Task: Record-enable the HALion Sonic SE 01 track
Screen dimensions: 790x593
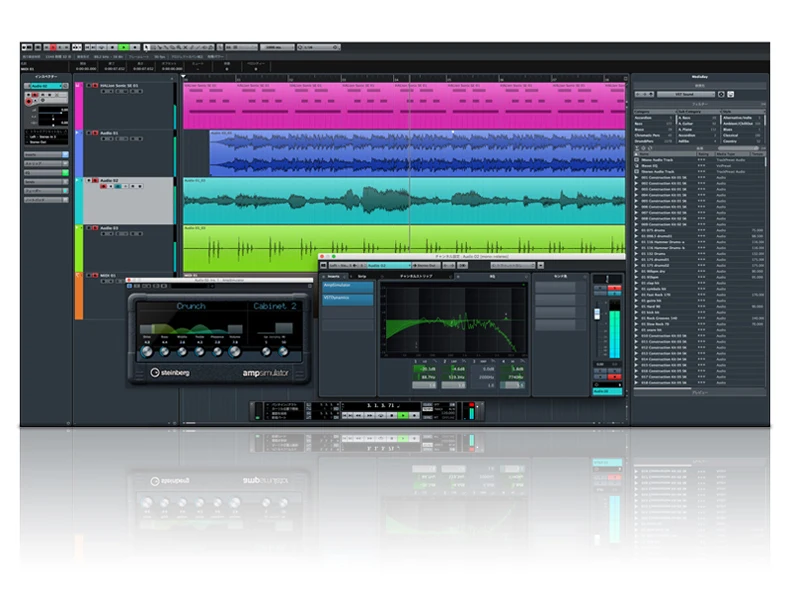Action: coord(103,92)
